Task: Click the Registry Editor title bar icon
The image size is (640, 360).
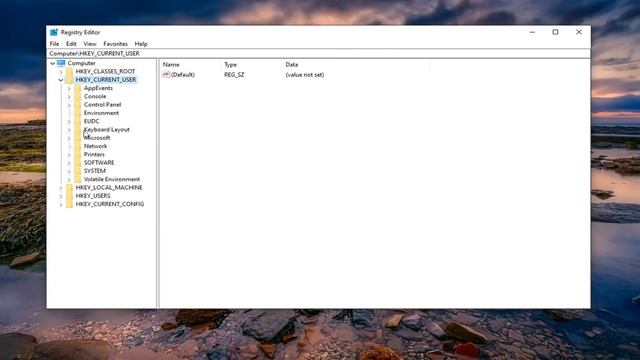Action: point(54,32)
